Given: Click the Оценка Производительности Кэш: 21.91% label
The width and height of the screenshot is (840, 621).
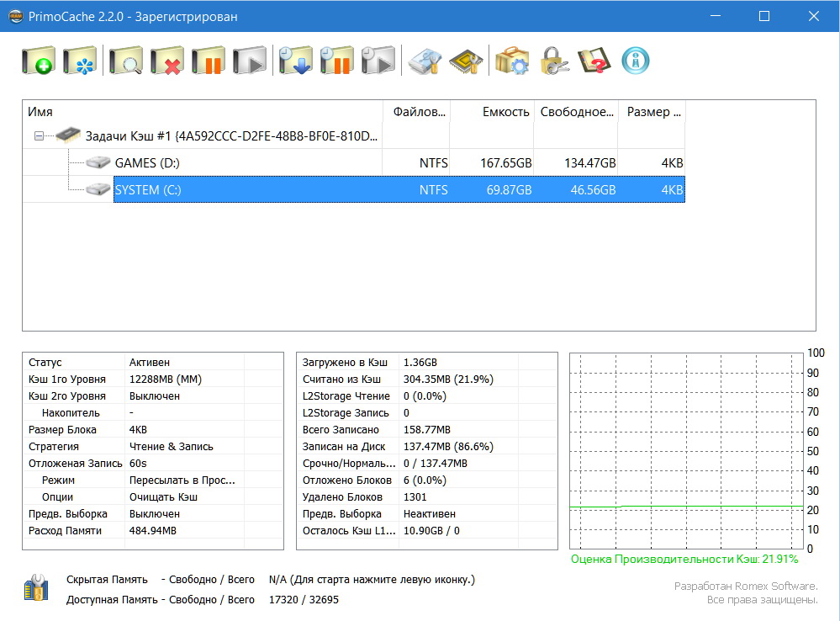Looking at the screenshot, I should point(684,559).
